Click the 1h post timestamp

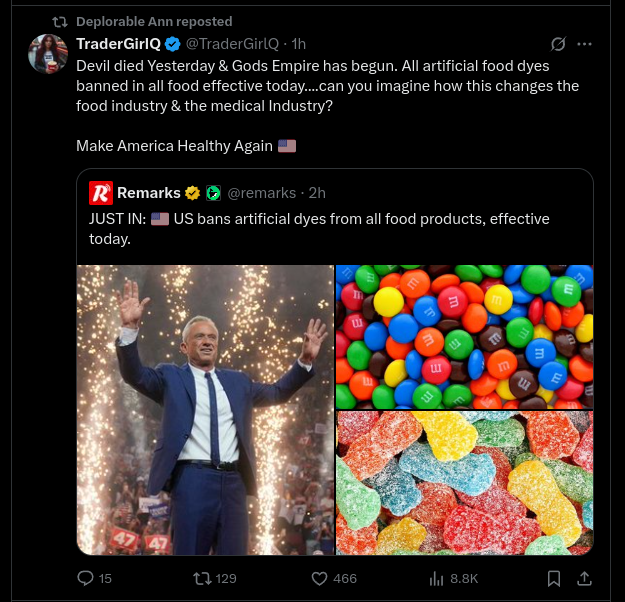click(298, 44)
